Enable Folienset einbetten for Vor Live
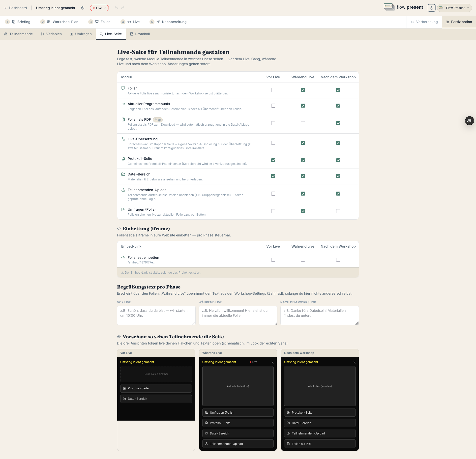Viewport: 476px width, 459px height. tap(273, 260)
